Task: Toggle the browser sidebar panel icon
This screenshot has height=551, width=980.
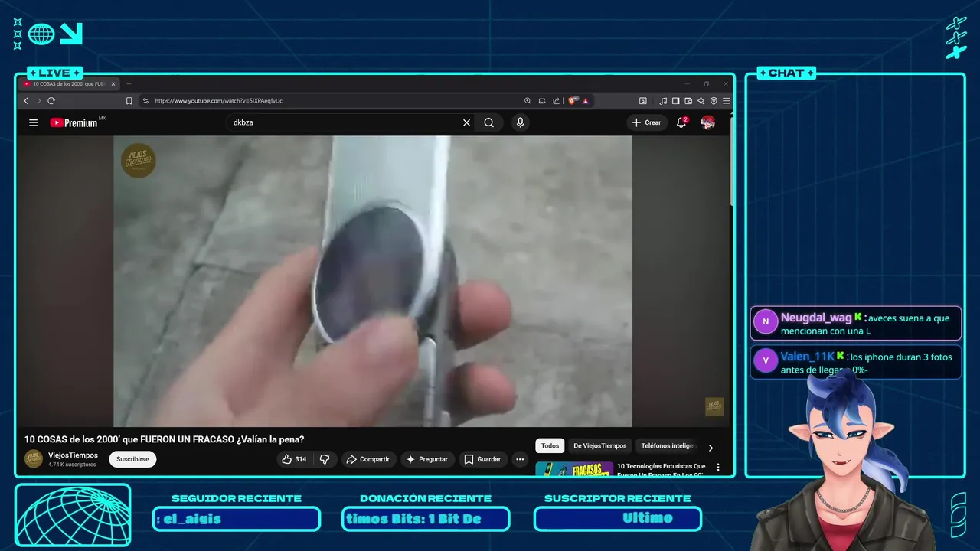Action: 676,101
